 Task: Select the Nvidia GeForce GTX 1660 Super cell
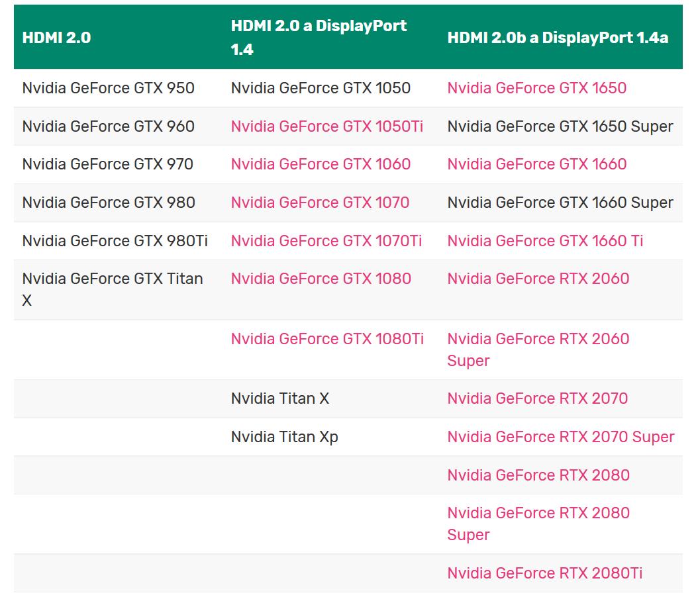coord(560,203)
